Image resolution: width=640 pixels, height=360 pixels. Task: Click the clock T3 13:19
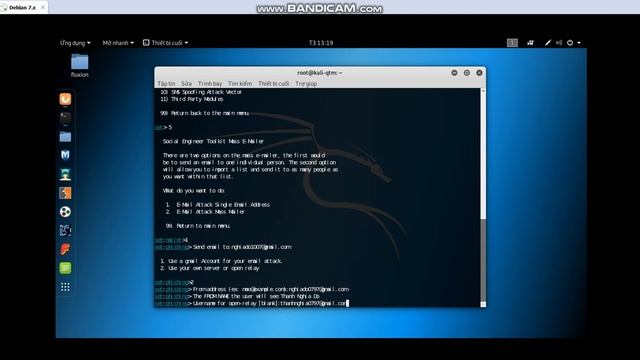(321, 43)
